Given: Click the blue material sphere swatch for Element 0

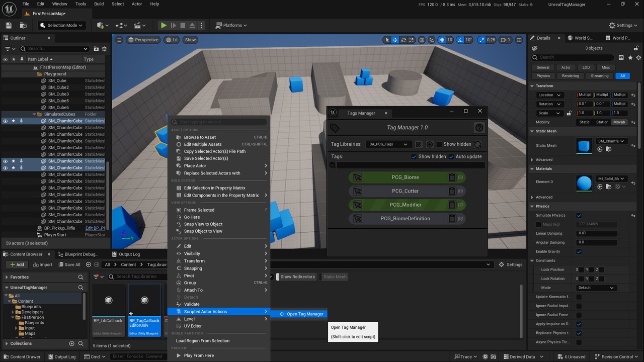Looking at the screenshot, I should [x=584, y=183].
